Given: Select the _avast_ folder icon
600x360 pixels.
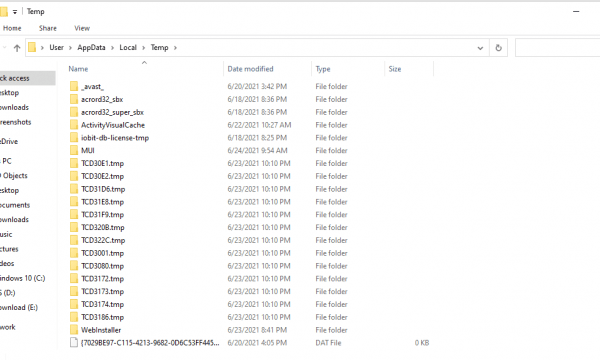Looking at the screenshot, I should point(74,86).
